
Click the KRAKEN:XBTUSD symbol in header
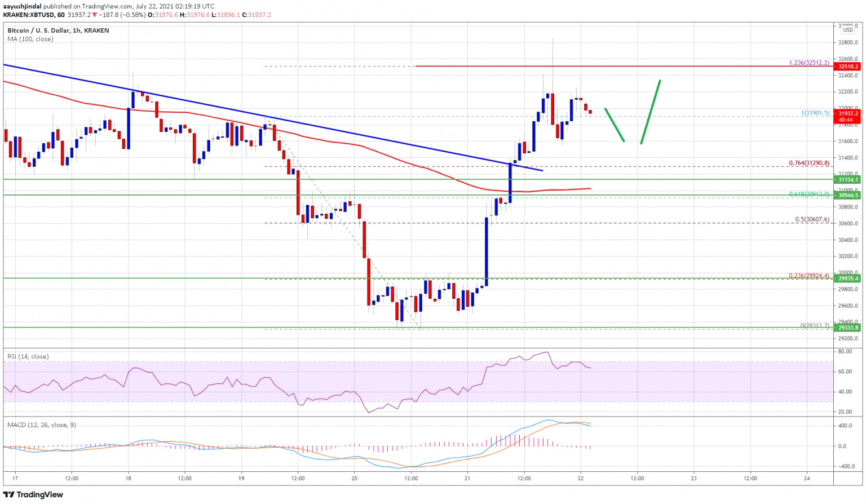[x=26, y=15]
